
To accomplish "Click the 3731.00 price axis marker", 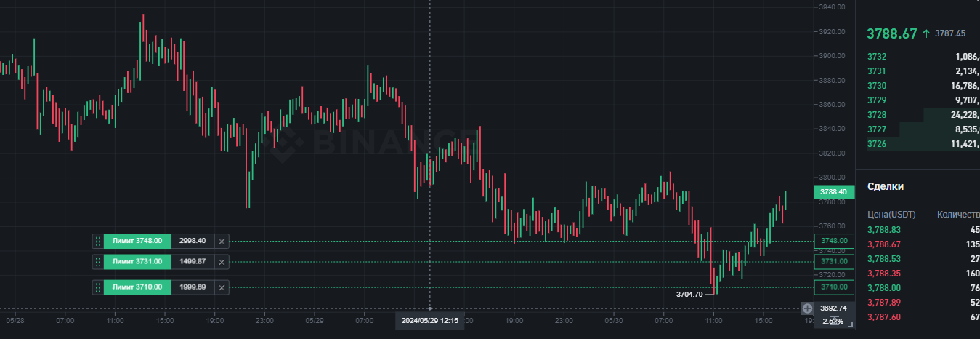I will point(833,262).
